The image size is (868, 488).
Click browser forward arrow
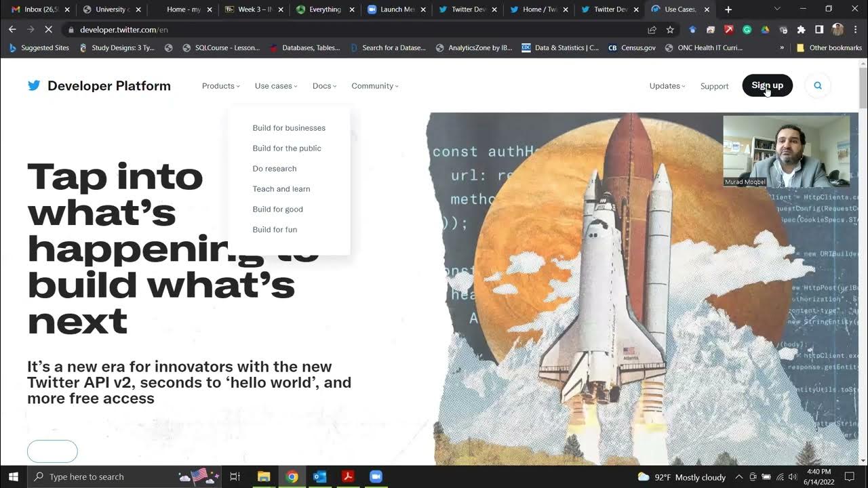point(31,30)
